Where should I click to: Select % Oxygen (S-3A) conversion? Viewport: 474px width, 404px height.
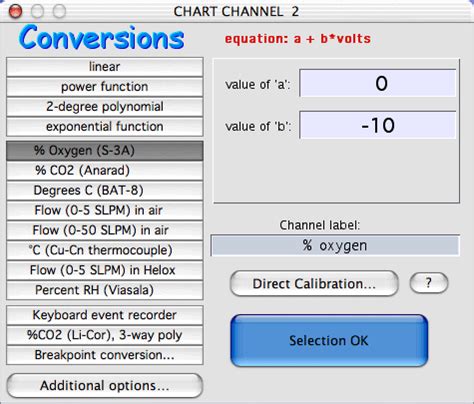click(x=104, y=151)
